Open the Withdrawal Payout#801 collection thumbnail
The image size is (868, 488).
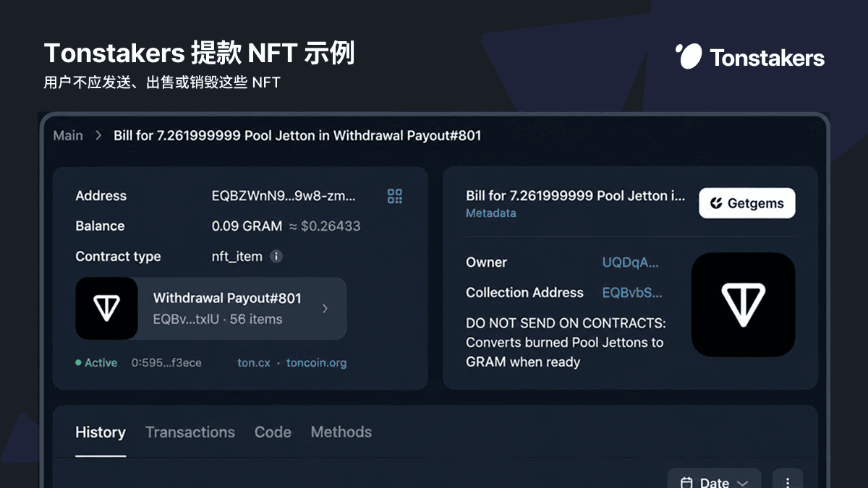106,309
